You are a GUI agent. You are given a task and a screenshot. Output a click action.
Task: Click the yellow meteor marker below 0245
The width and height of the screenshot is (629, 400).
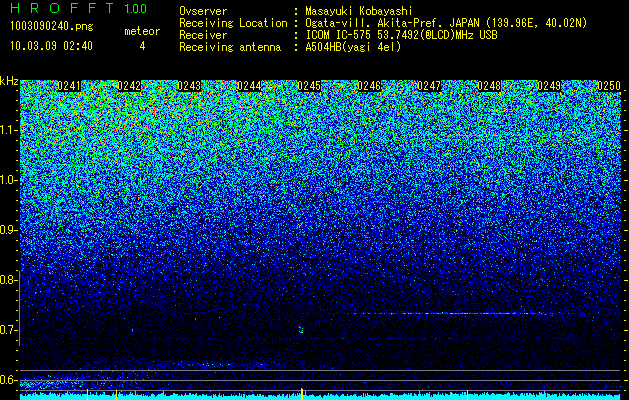tap(302, 393)
